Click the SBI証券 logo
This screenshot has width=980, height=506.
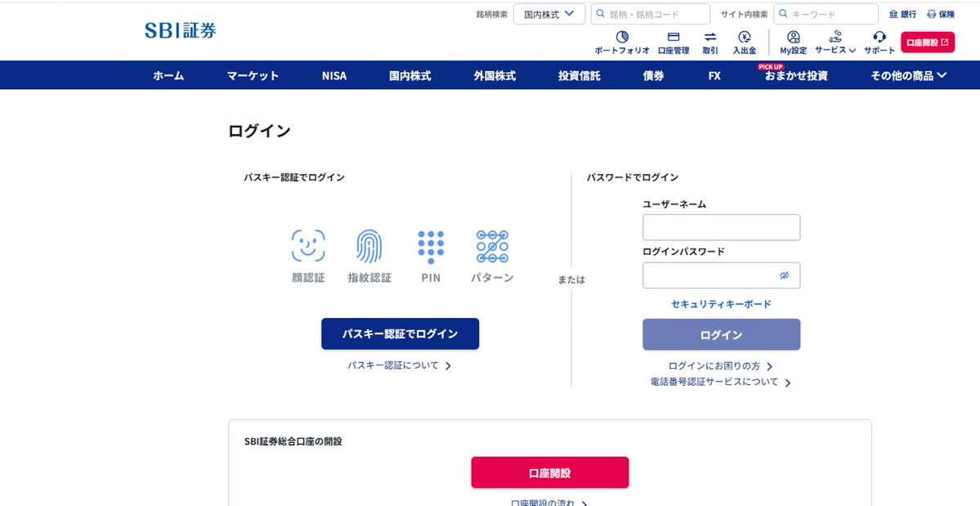[181, 30]
